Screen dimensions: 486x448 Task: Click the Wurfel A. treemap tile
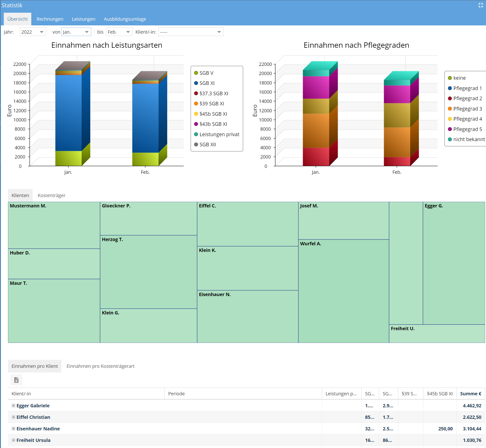tap(343, 291)
